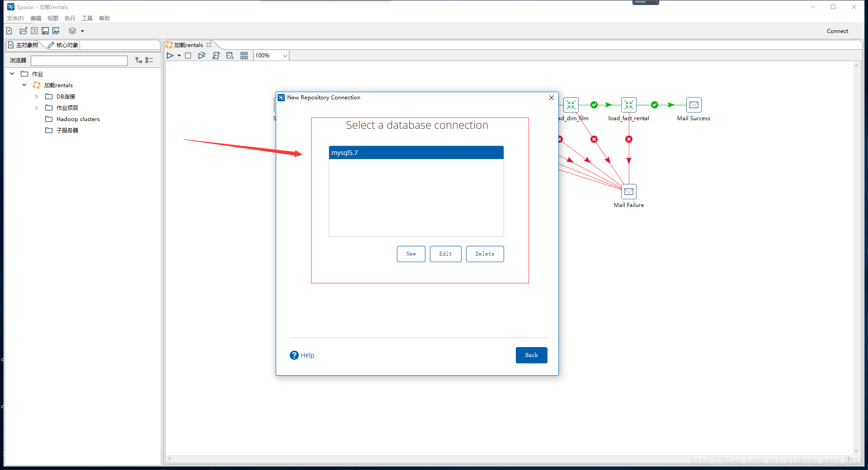
Task: Collapse the 加载rentals tree node
Action: coord(24,85)
